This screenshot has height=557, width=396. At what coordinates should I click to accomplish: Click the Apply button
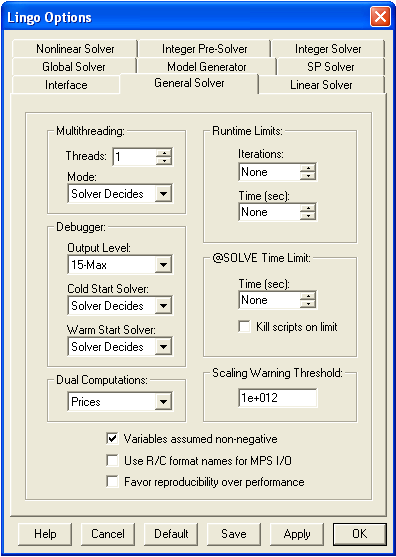297,534
